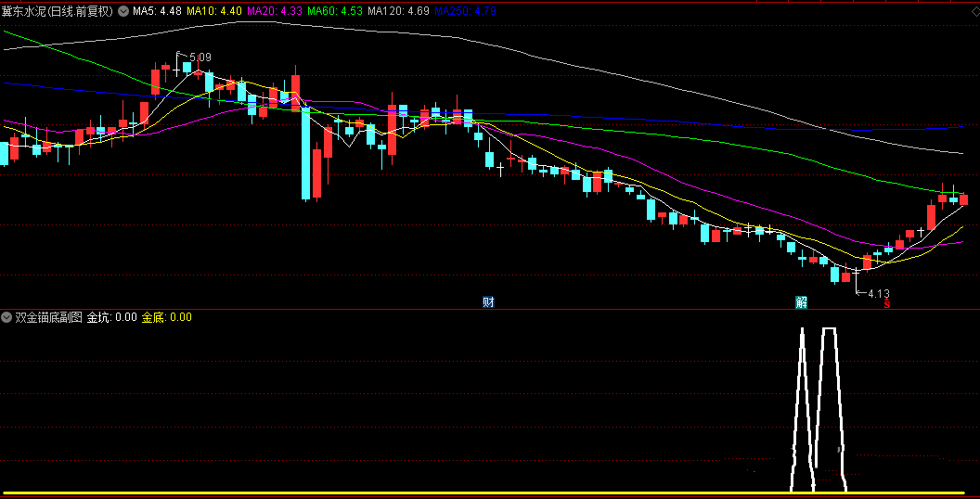Click the 冀东水泥 (日线 前复权) chart title
980x499 pixels.
pyautogui.click(x=57, y=12)
